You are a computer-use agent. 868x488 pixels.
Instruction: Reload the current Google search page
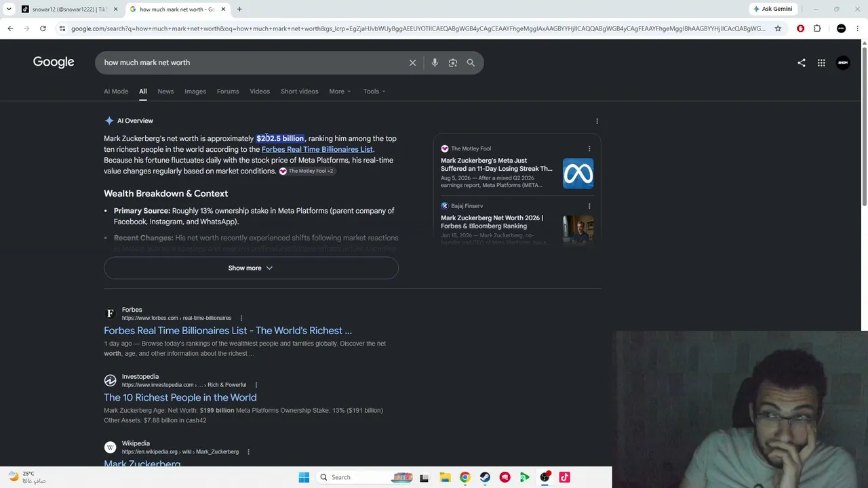(43, 28)
